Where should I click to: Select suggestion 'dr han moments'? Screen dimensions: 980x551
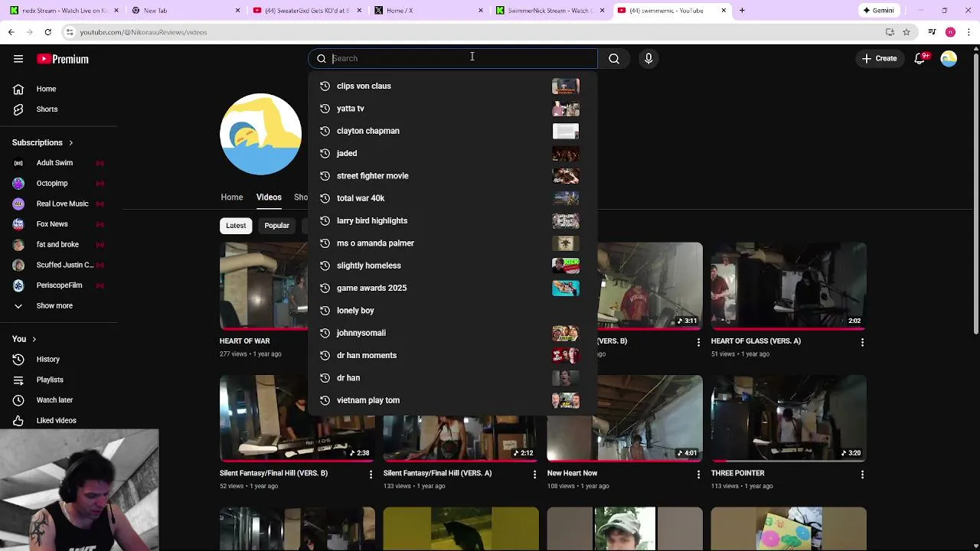coord(452,355)
